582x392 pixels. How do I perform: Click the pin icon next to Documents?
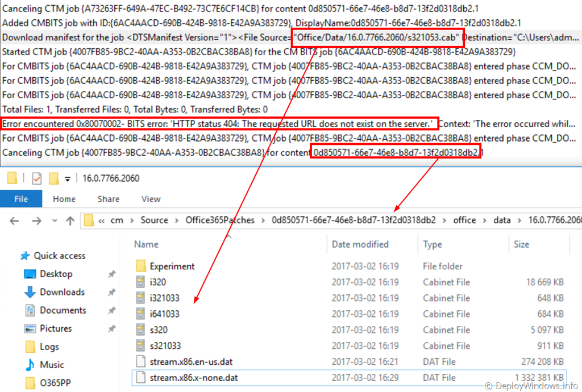(111, 311)
